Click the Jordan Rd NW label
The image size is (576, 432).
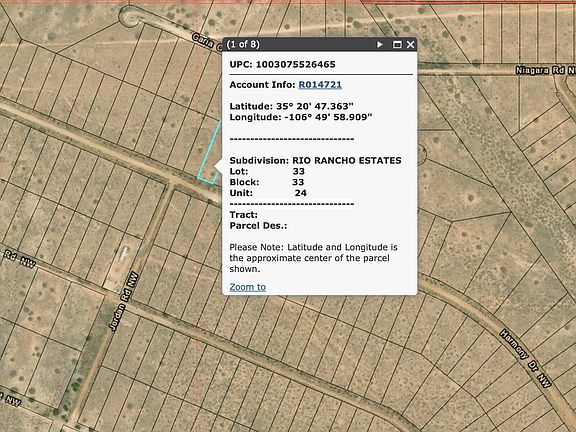[x=123, y=301]
